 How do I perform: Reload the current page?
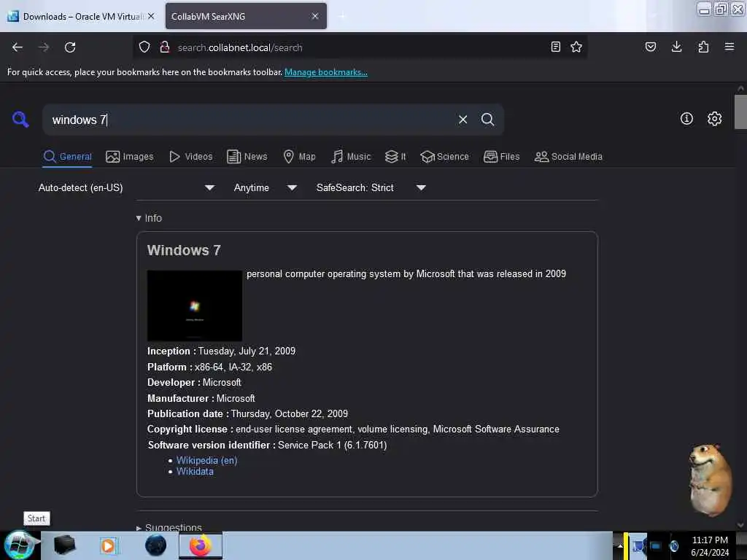point(70,47)
